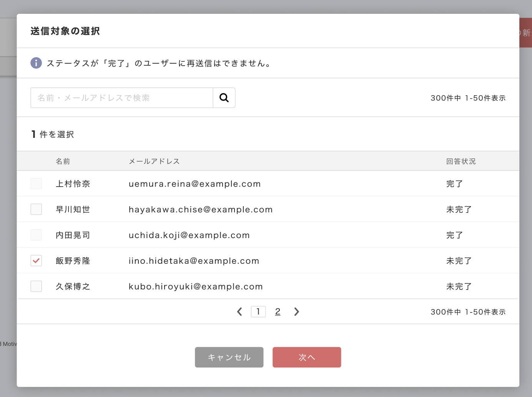Click the メールアドレス column header
Viewport: 532px width, 397px height.
154,161
